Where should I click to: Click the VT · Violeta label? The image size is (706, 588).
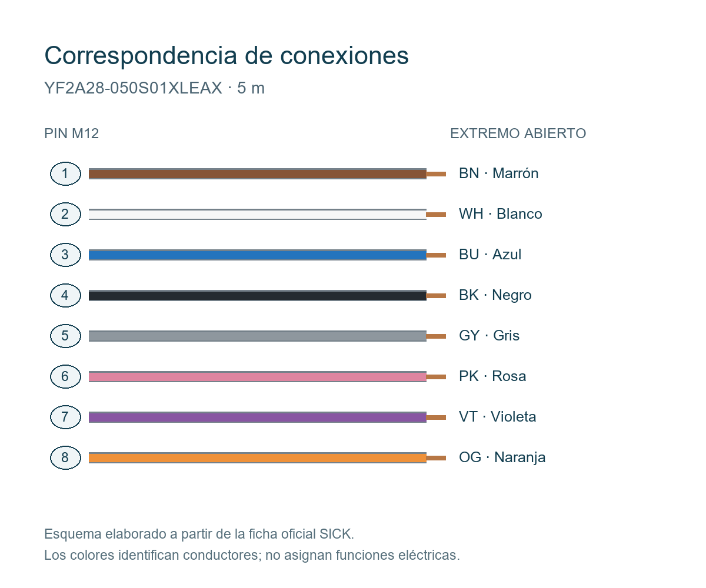pos(498,417)
